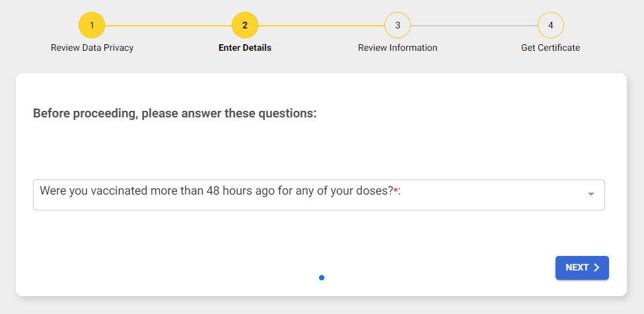This screenshot has height=314, width=644.
Task: Click the word 'vaccinated' in the question
Action: (104, 191)
